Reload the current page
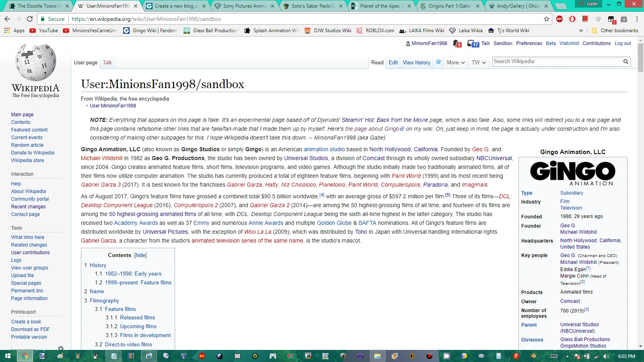Image resolution: width=644 pixels, height=362 pixels. pyautogui.click(x=30, y=19)
